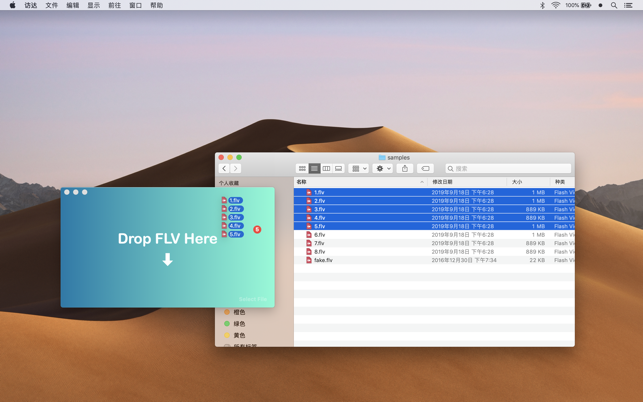Select 7.flv in the file list
643x402 pixels.
point(434,243)
